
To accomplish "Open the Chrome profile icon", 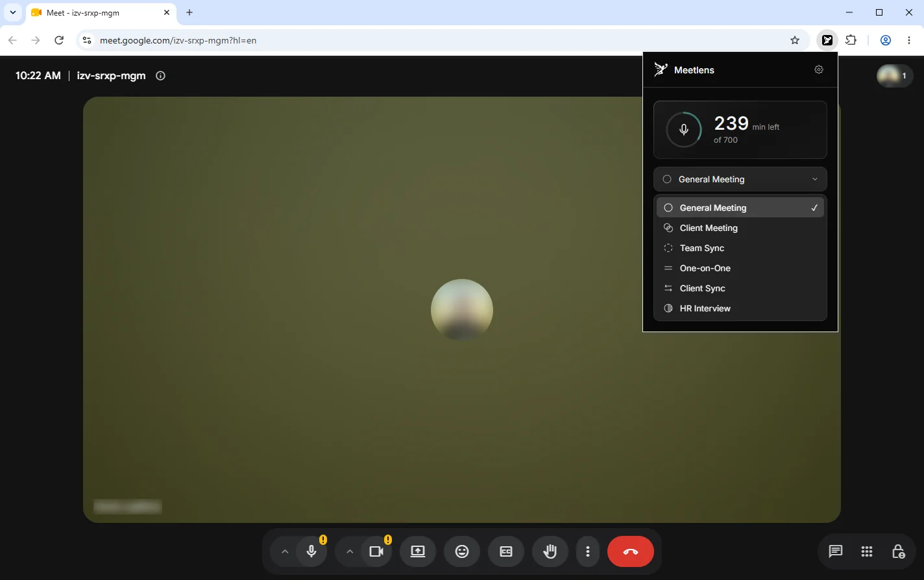I will click(x=886, y=40).
